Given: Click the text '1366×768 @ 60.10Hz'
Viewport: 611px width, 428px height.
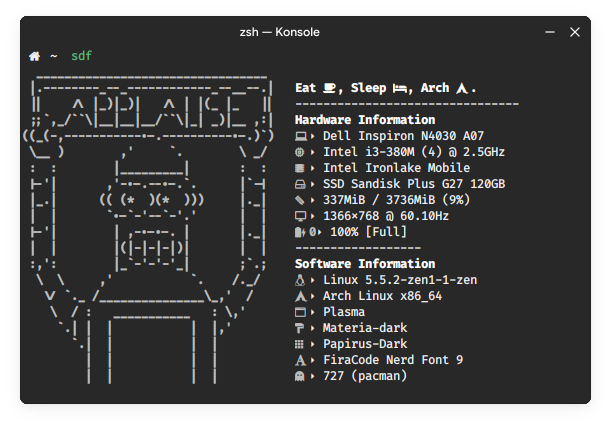Looking at the screenshot, I should [386, 216].
